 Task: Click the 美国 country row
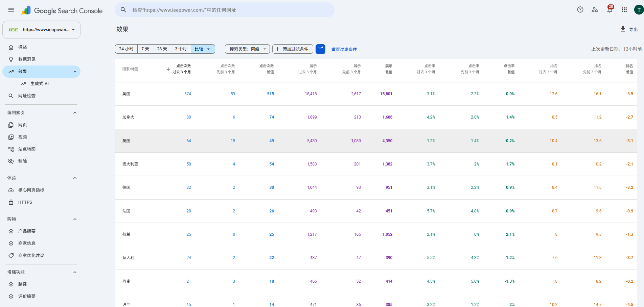pyautogui.click(x=376, y=94)
